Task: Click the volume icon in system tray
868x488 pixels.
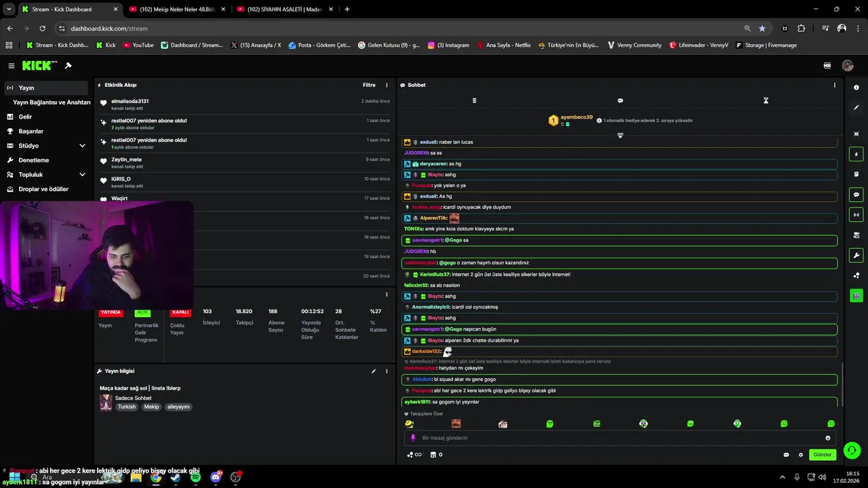Action: (x=822, y=477)
